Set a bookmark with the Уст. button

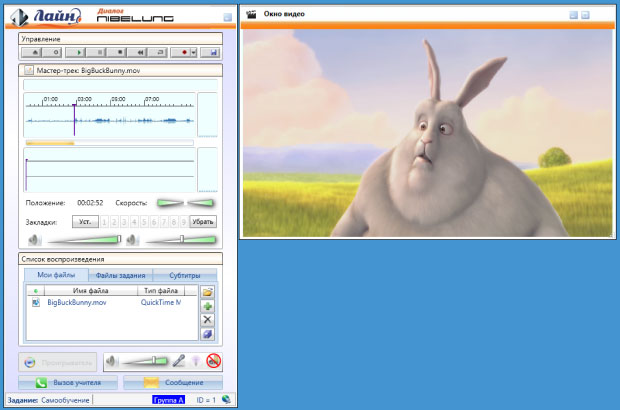point(85,222)
